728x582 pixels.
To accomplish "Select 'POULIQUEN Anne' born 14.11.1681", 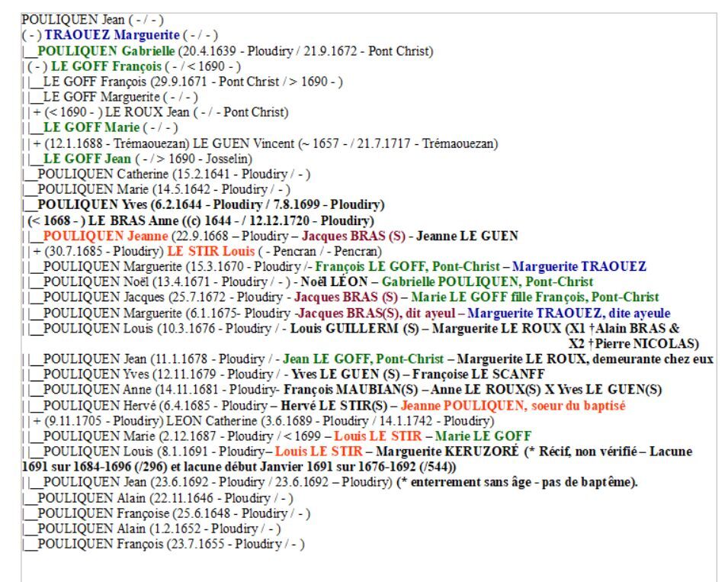I will [x=97, y=390].
